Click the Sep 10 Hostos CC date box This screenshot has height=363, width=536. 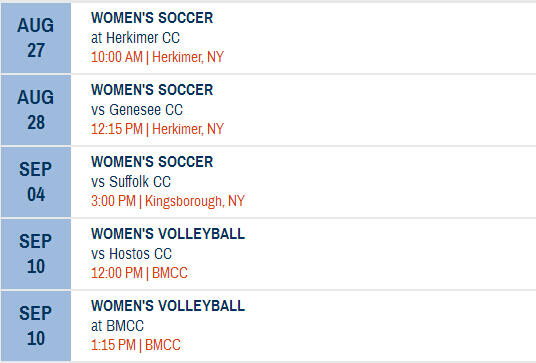36,254
